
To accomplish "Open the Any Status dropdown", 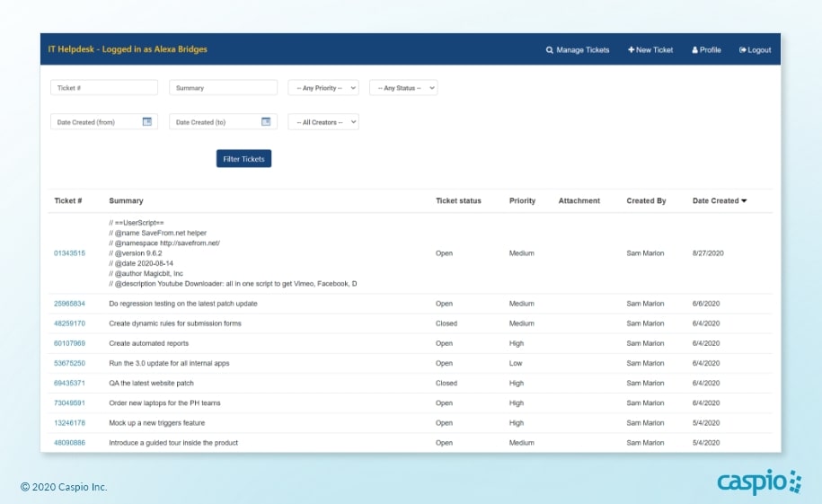I will point(403,88).
